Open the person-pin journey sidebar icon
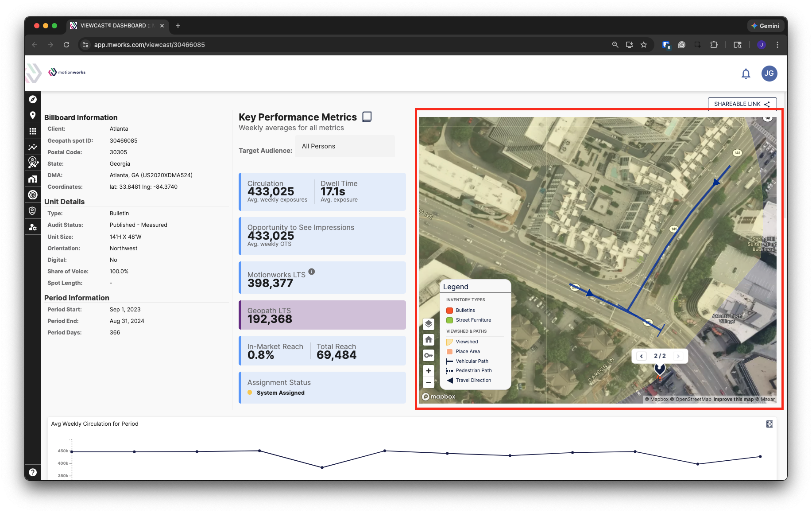This screenshot has height=513, width=812. pos(33,163)
